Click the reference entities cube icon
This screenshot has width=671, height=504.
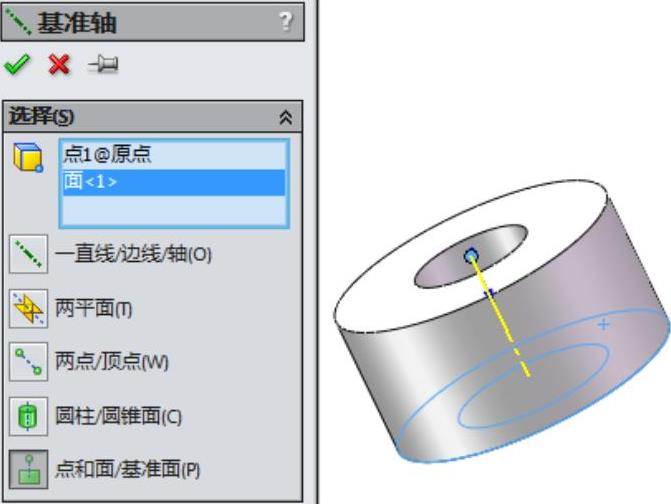(28, 157)
